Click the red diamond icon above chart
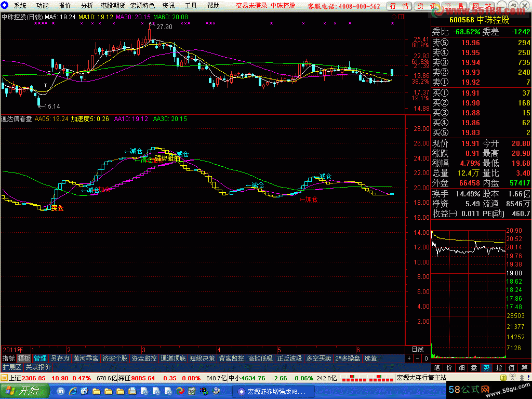Image resolution: width=532 pixels, height=399 pixels. coord(394,17)
